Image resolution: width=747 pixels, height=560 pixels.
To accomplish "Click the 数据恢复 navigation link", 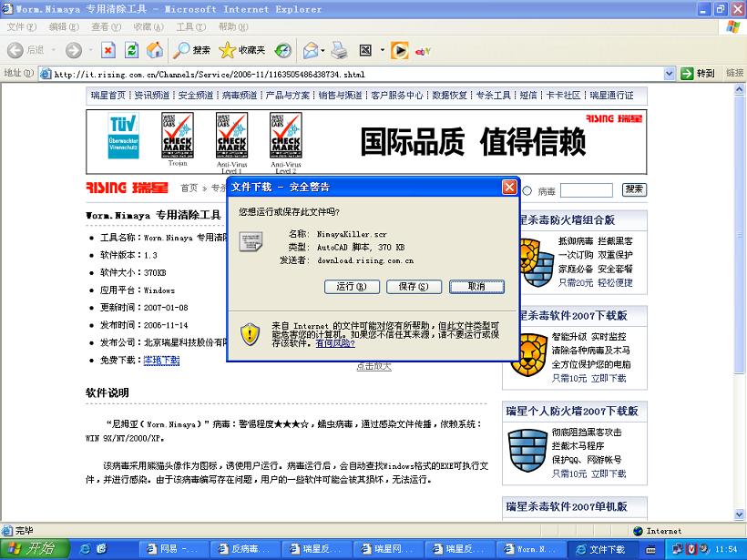I will 449,96.
